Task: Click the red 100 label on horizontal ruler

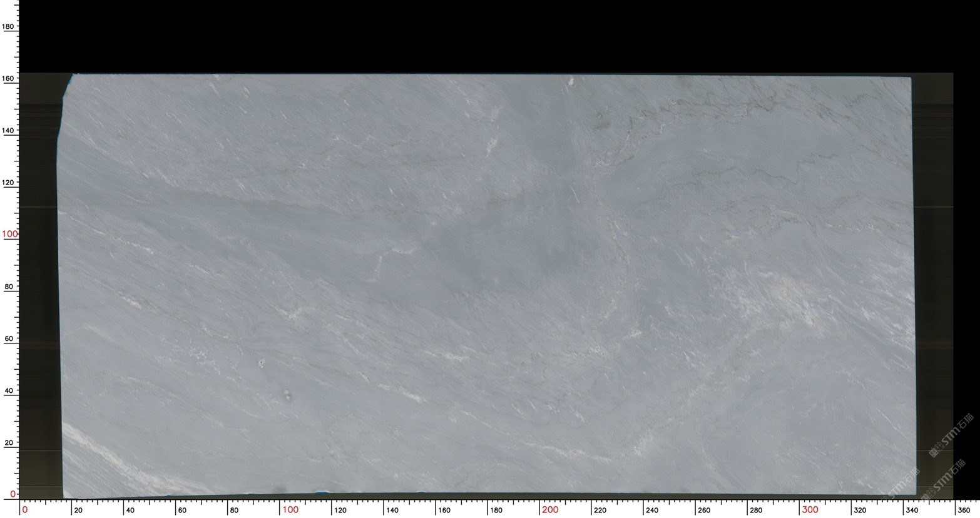Action: 290,510
